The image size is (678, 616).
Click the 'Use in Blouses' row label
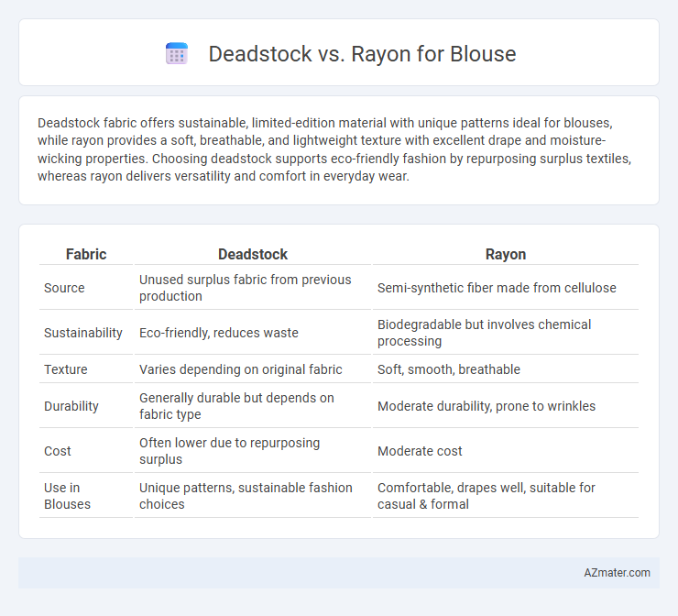pyautogui.click(x=68, y=496)
